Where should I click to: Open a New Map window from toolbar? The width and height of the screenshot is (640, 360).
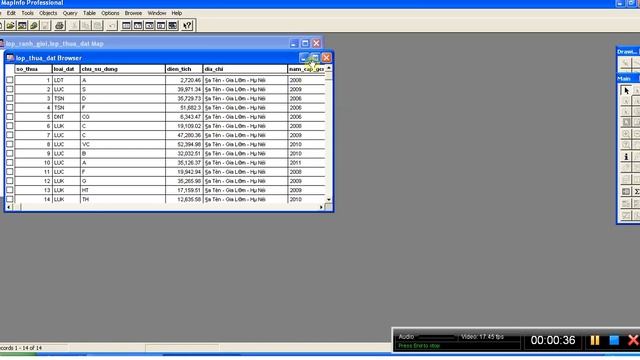pyautogui.click(x=138, y=26)
